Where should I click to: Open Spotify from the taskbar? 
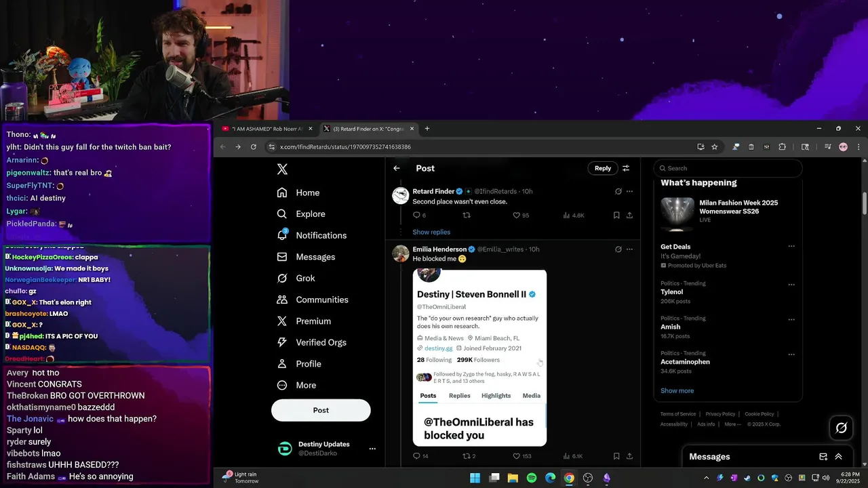coord(532,478)
